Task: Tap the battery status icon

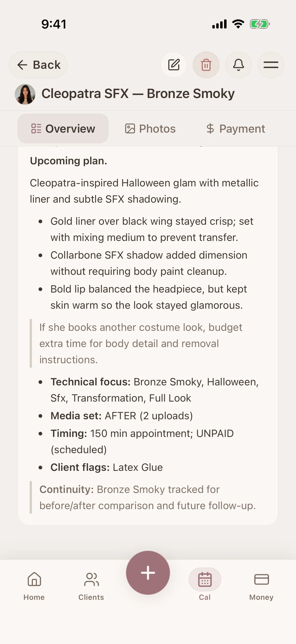Action: click(260, 24)
